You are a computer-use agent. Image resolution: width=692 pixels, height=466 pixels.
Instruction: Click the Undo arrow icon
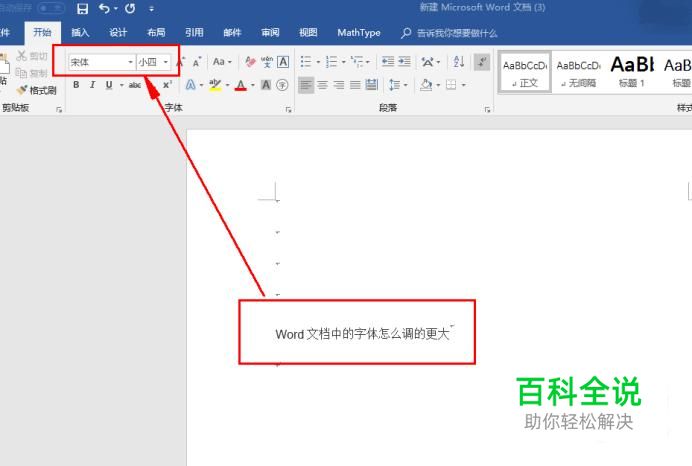104,8
